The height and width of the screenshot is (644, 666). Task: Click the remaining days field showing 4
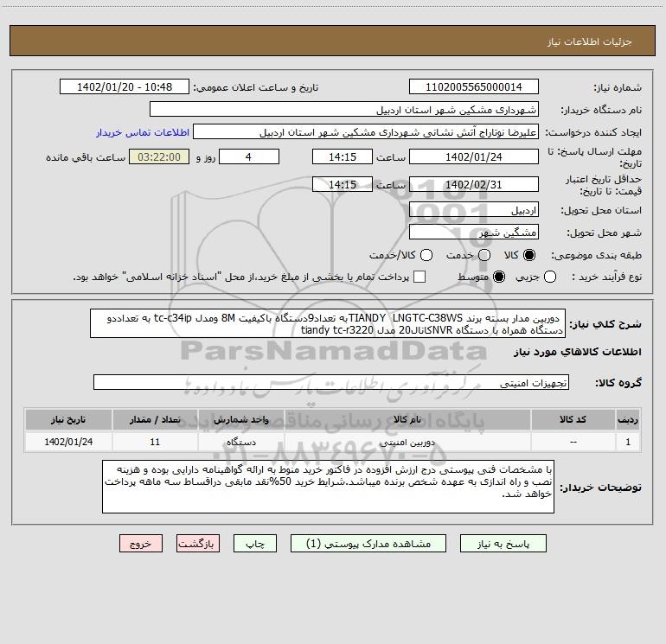[249, 156]
